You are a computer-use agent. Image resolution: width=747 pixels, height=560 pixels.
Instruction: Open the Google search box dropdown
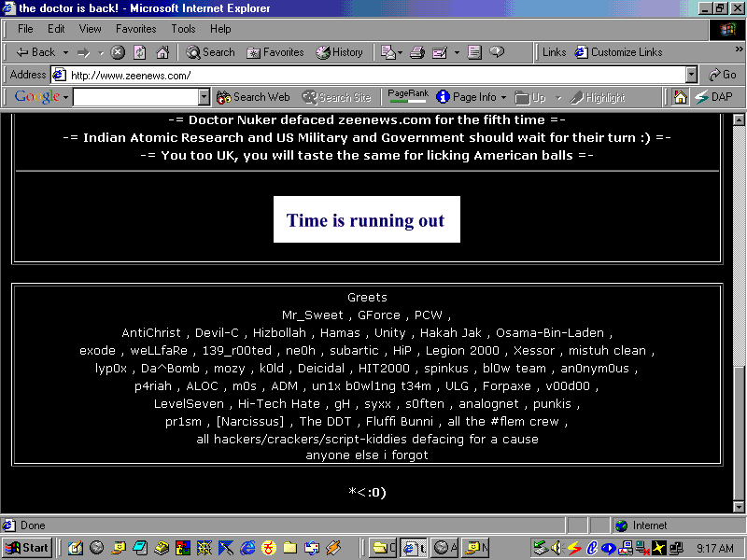click(204, 97)
